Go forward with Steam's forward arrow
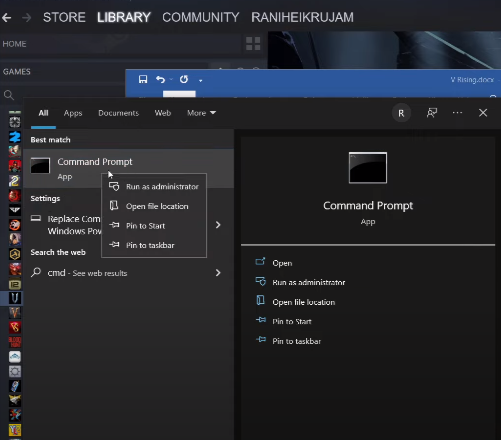 tap(26, 18)
